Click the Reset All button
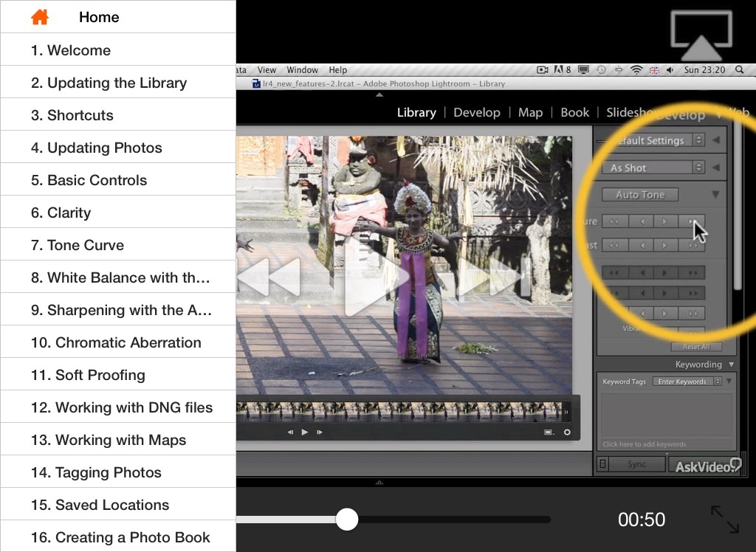756x552 pixels. (x=697, y=347)
